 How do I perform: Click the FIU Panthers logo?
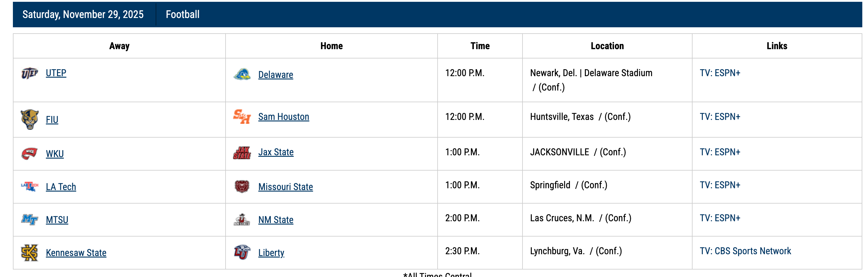(x=30, y=119)
